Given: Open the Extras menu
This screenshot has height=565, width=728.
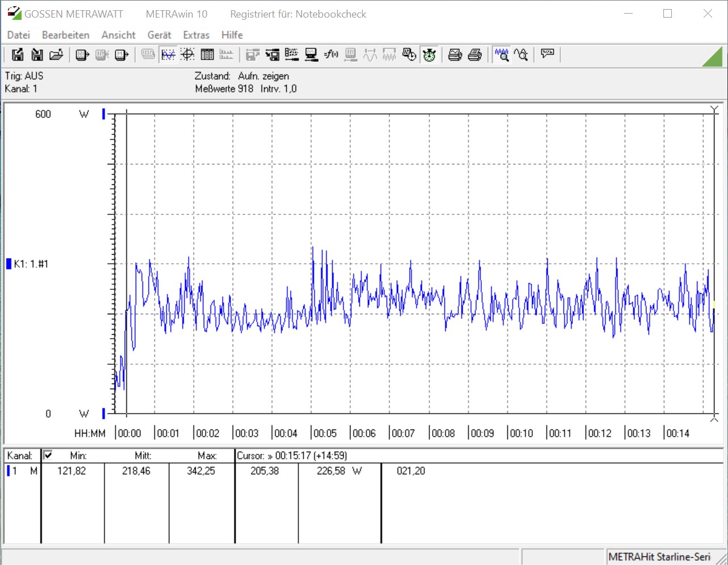Looking at the screenshot, I should click(196, 35).
